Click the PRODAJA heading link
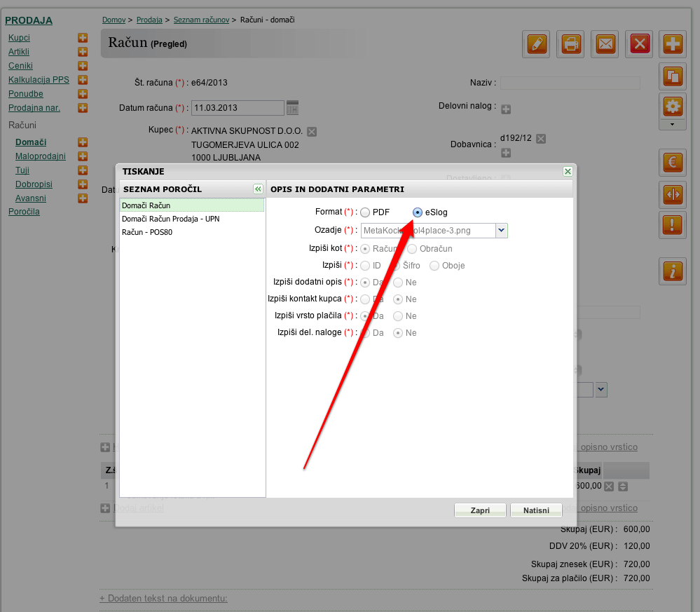Screen dimensions: 700x612 point(29,20)
